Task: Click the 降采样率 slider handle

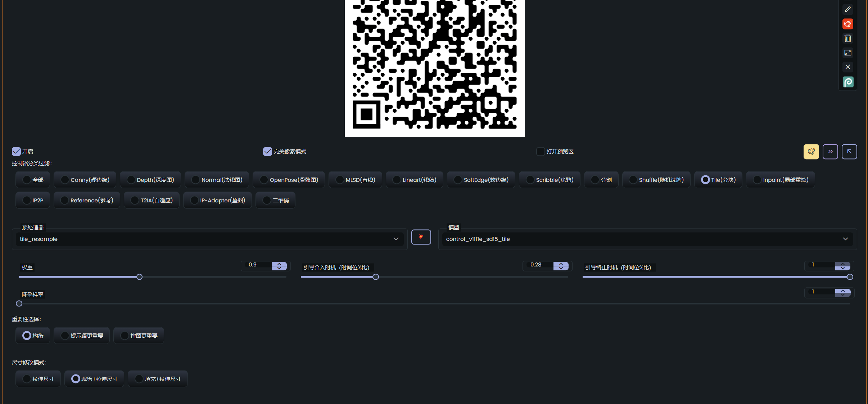Action: coord(19,304)
